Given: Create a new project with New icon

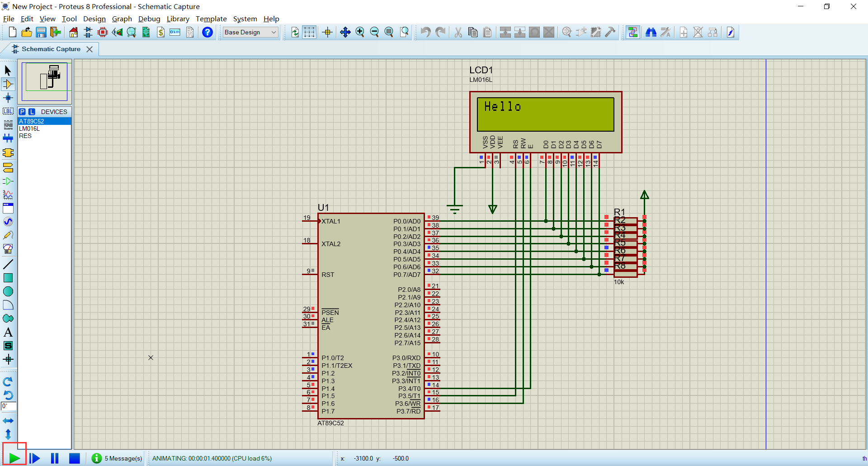Looking at the screenshot, I should [13, 32].
